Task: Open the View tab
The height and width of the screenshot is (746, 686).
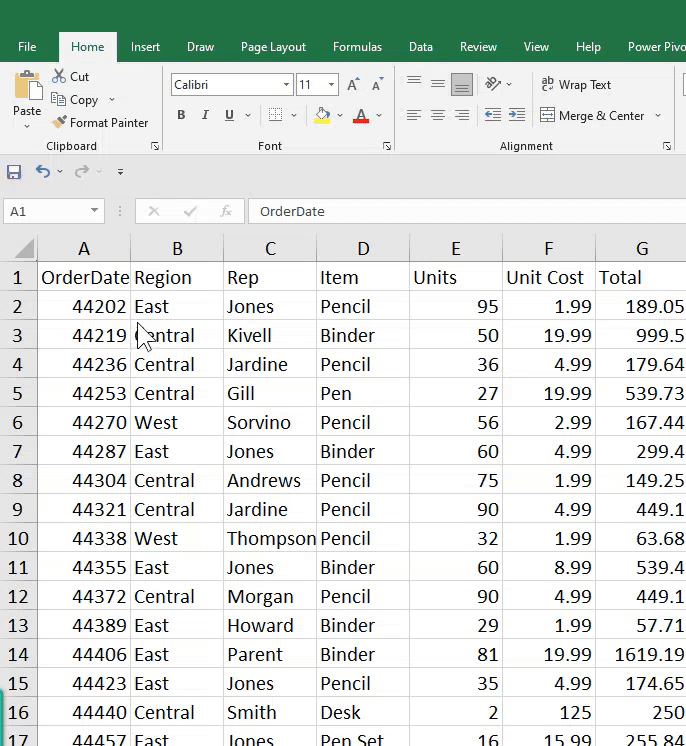Action: coord(536,47)
